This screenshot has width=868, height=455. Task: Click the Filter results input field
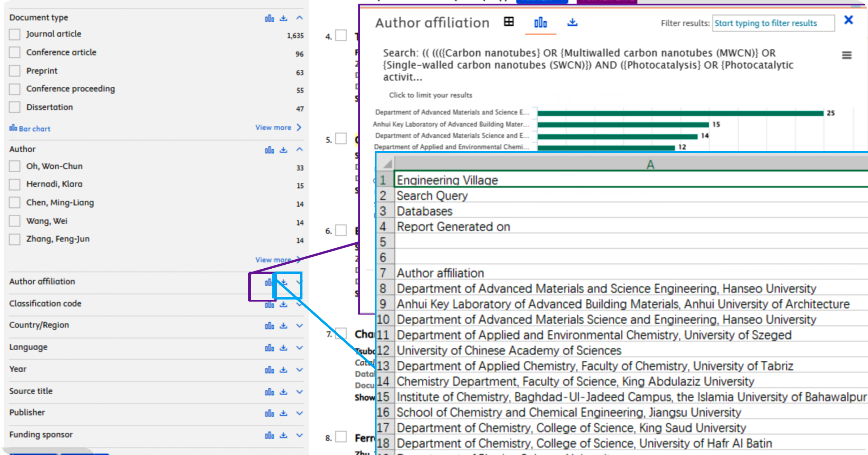pyautogui.click(x=773, y=23)
